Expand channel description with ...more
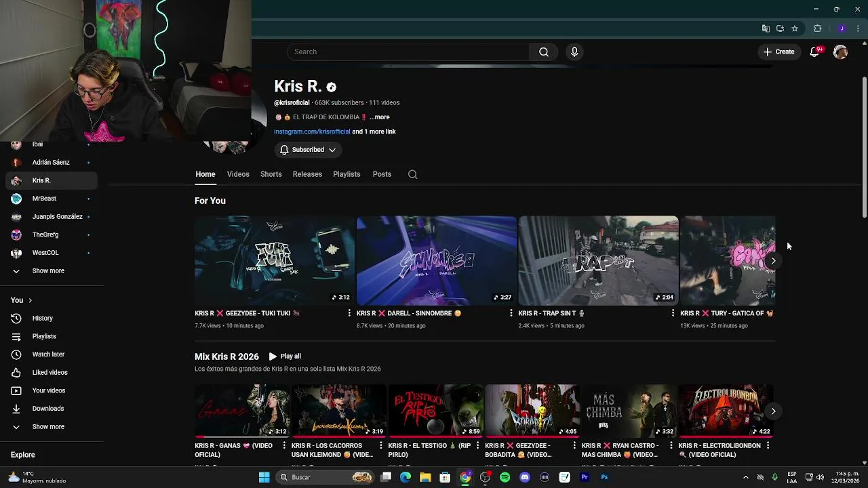 coord(380,117)
